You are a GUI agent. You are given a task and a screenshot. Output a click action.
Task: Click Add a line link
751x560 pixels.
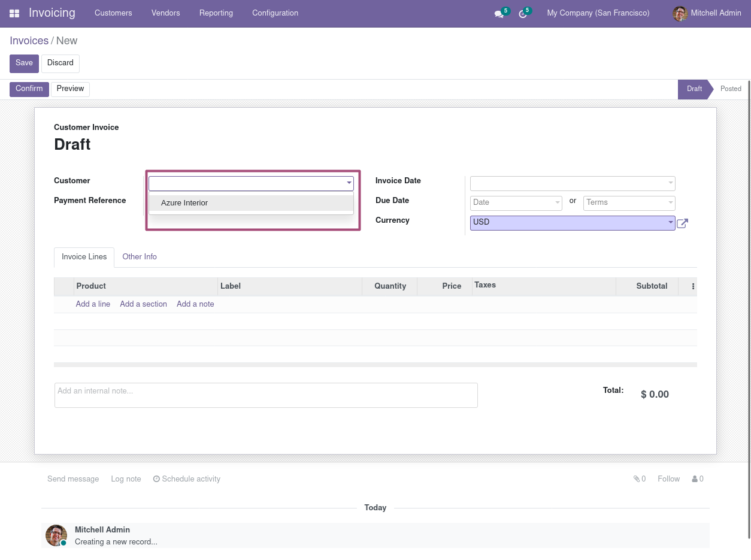(93, 304)
